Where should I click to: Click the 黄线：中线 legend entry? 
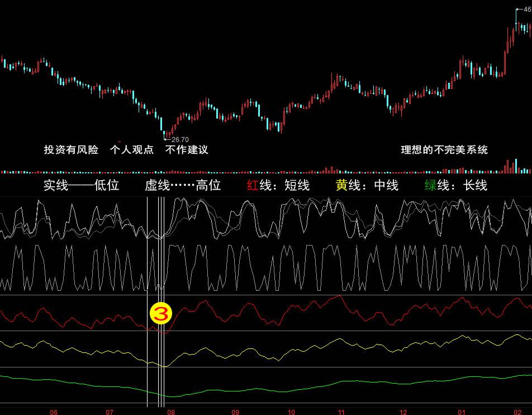pos(367,186)
